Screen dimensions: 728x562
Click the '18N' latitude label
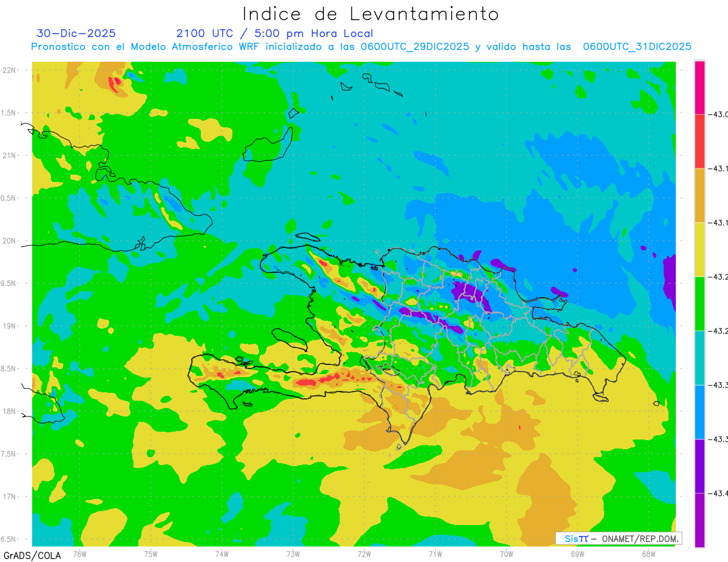[x=10, y=412]
